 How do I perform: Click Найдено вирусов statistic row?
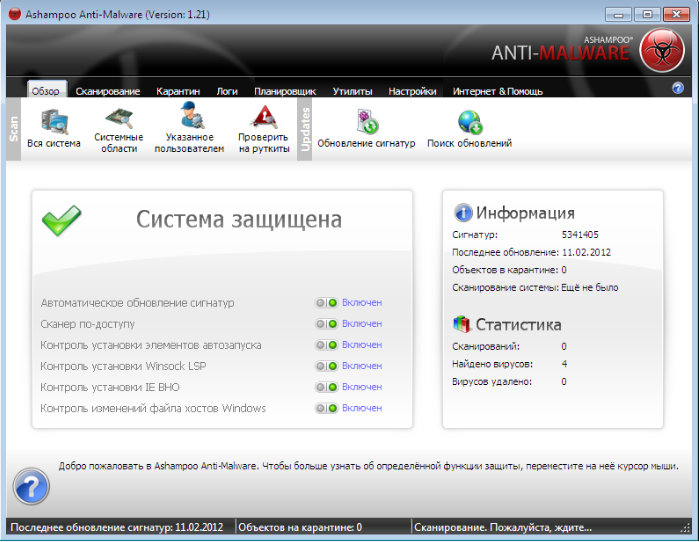coord(509,364)
